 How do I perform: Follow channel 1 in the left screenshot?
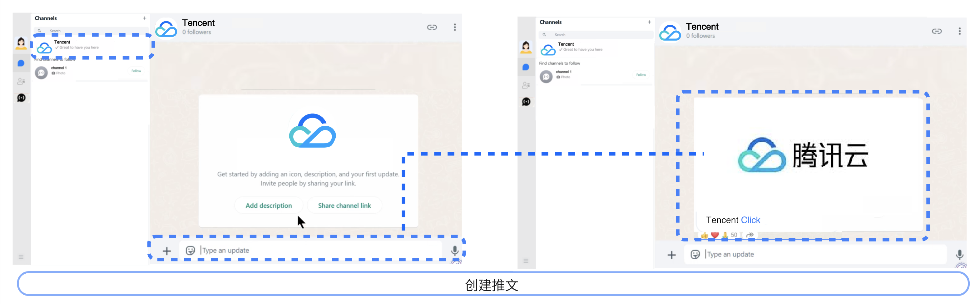click(x=136, y=71)
